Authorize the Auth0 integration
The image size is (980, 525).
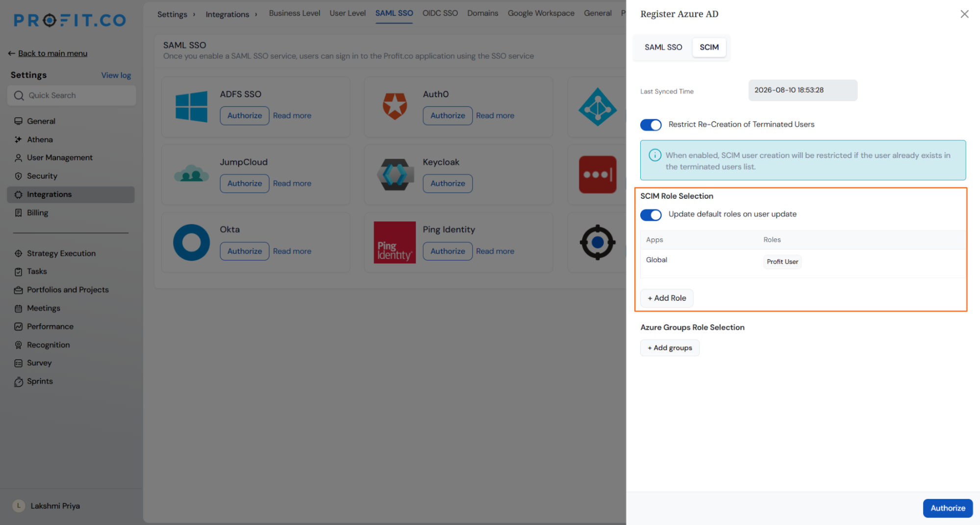pyautogui.click(x=448, y=115)
